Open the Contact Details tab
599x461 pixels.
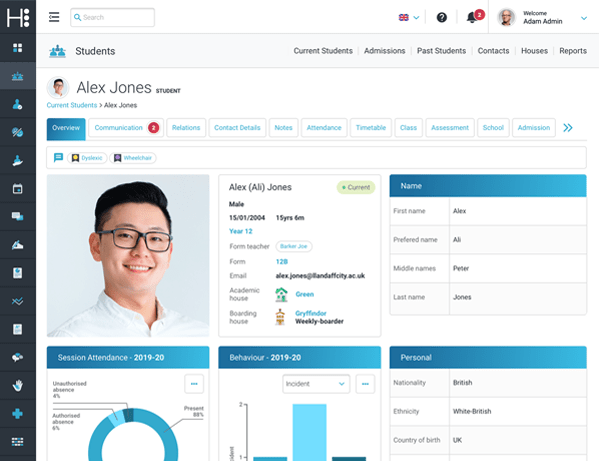(x=237, y=128)
